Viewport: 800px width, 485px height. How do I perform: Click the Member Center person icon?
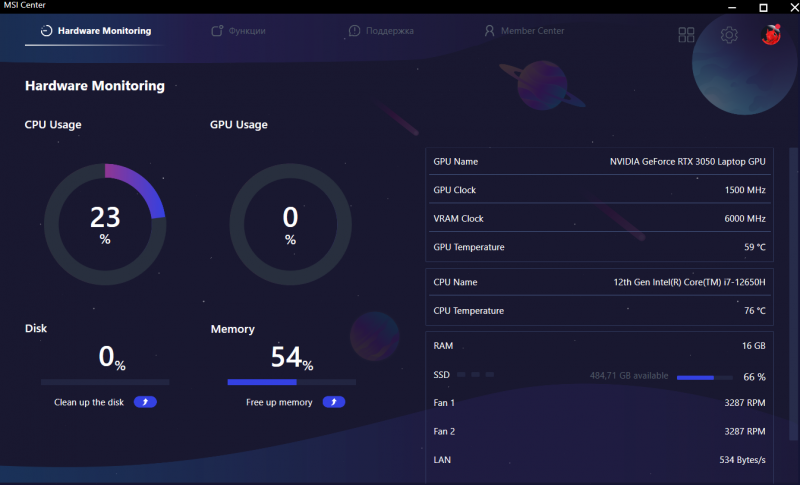(489, 31)
